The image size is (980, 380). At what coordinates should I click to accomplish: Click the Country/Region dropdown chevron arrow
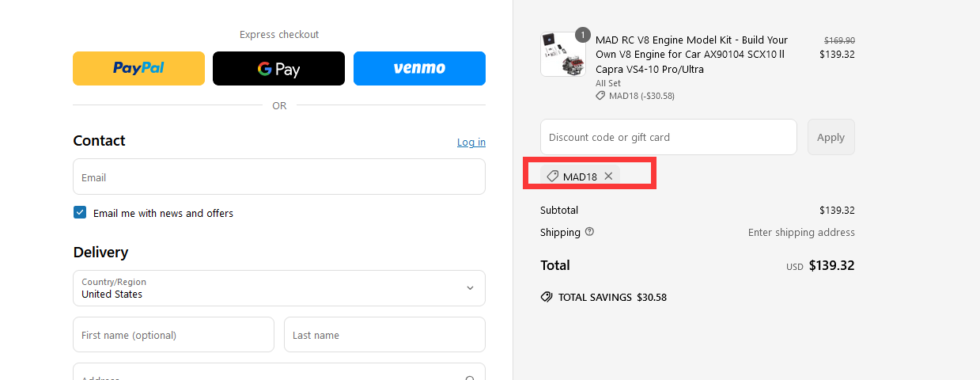click(x=470, y=288)
